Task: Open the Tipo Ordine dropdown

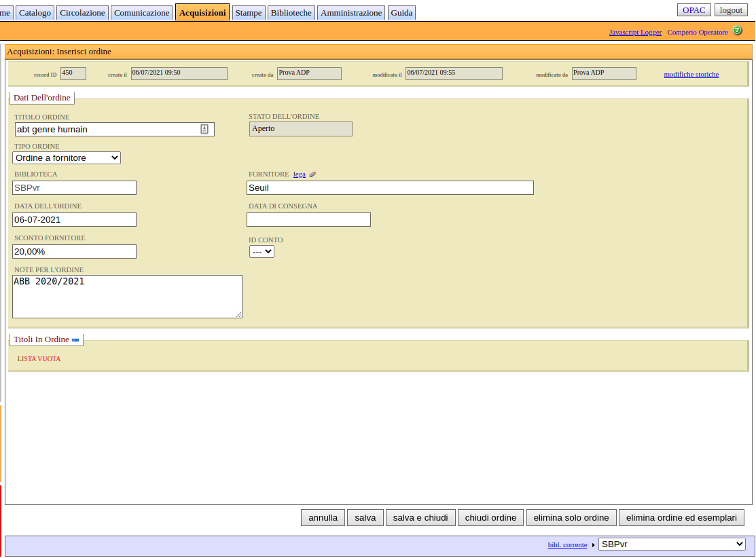Action: click(x=67, y=157)
